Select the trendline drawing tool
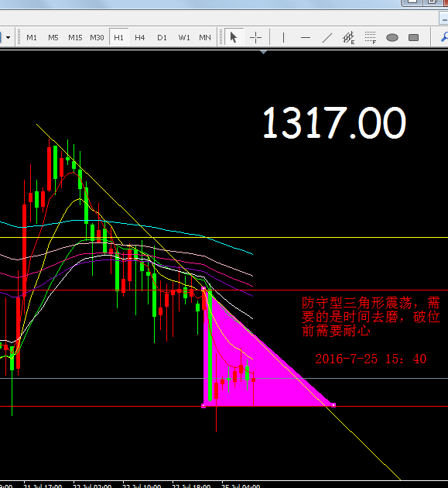The image size is (448, 488). click(327, 37)
